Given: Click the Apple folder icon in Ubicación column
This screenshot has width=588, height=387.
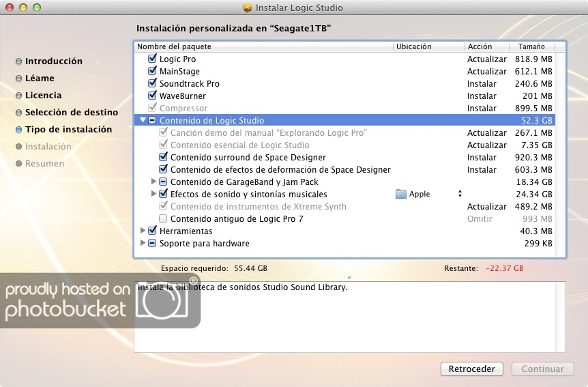Looking at the screenshot, I should point(401,195).
